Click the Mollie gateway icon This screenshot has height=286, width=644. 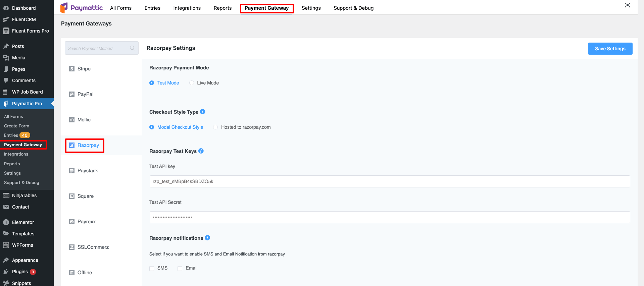coord(72,120)
